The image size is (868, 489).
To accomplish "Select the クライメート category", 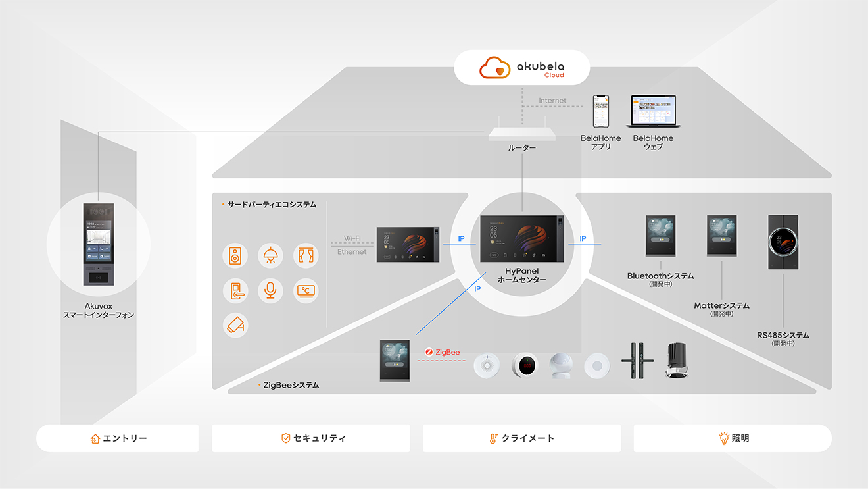I will [522, 438].
